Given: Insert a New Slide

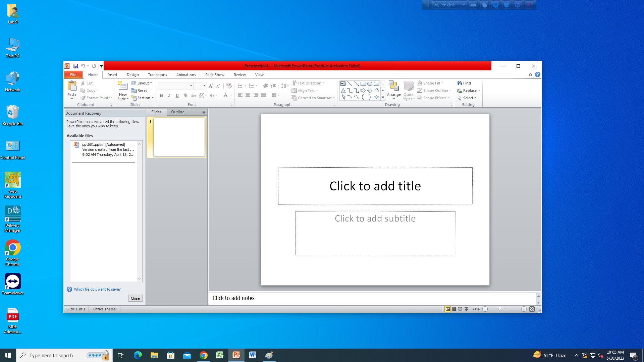Looking at the screenshot, I should point(123,87).
